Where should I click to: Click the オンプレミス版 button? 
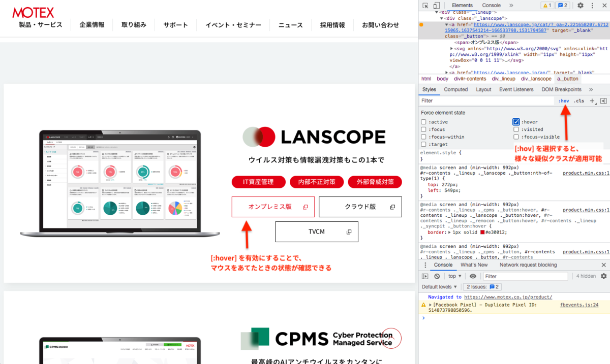pyautogui.click(x=273, y=207)
